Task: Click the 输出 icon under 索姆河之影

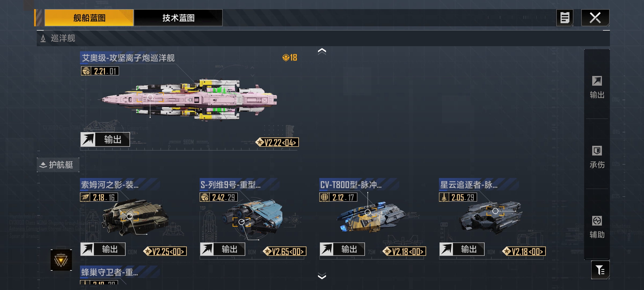Action: point(87,249)
